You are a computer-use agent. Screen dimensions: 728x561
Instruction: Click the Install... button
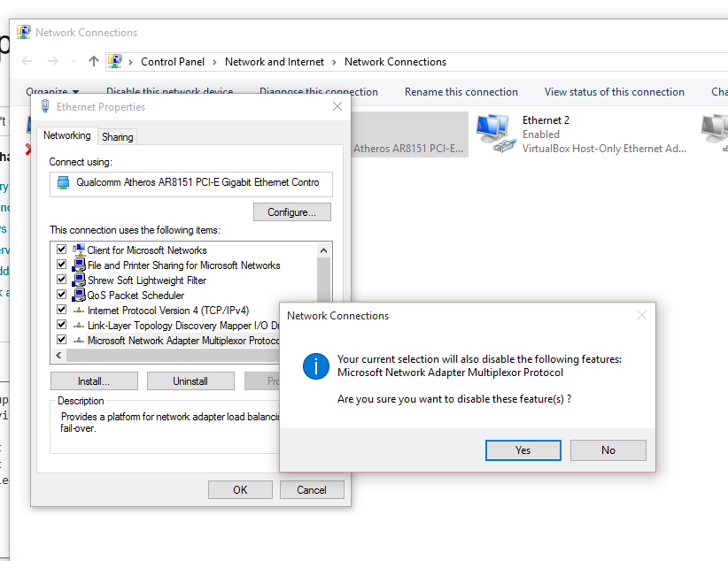tap(94, 381)
